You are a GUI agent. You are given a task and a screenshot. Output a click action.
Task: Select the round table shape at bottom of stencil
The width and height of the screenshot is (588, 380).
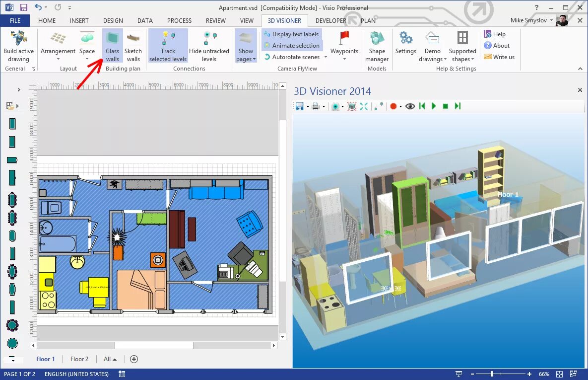pyautogui.click(x=12, y=343)
